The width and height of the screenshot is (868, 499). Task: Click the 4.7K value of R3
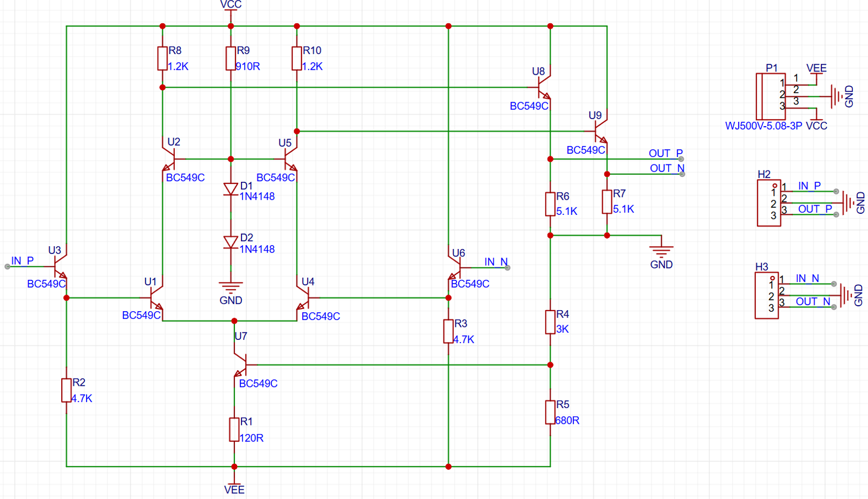click(464, 340)
